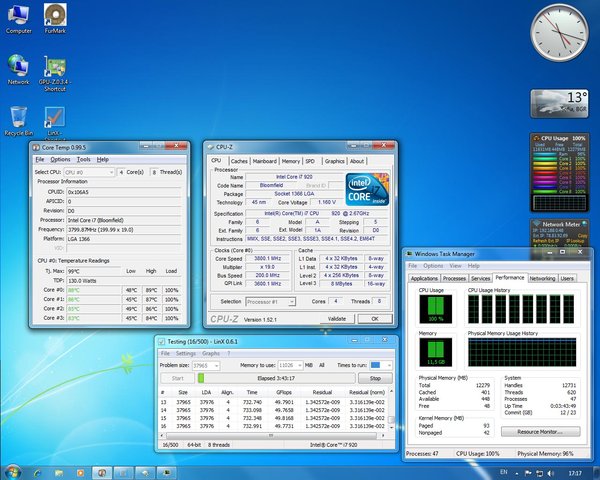Click the Tj. Max 99°C field
Image resolution: width=600 pixels, height=480 pixels.
(94, 271)
